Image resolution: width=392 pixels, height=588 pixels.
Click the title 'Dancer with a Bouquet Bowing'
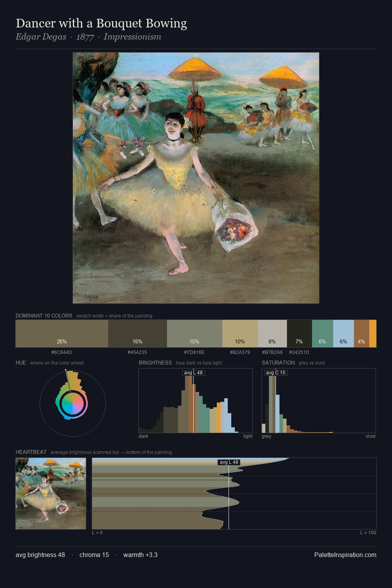101,24
